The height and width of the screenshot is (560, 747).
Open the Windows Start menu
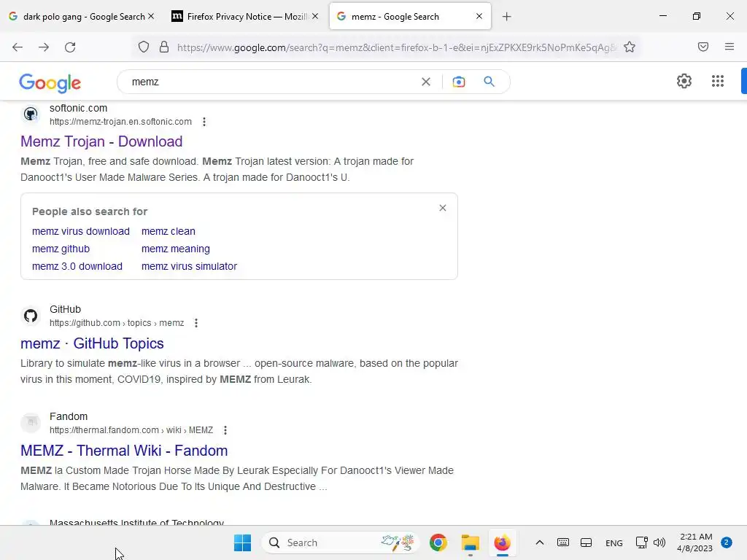click(x=242, y=542)
